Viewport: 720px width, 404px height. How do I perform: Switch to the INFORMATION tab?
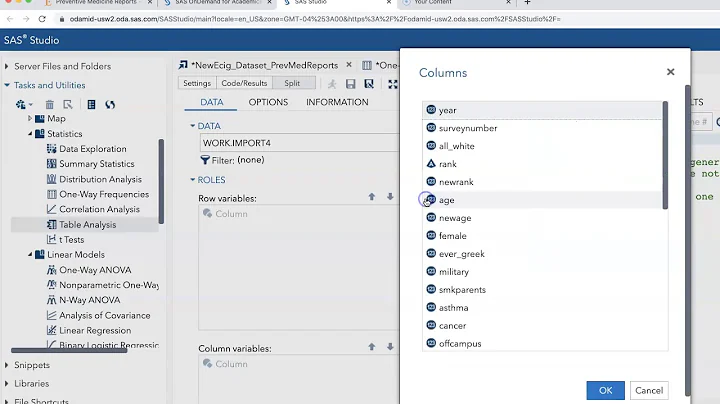coord(337,102)
